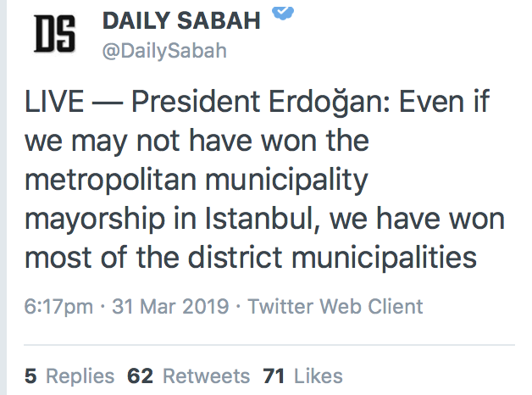Open the Twitter Web Client source link

[335, 306]
